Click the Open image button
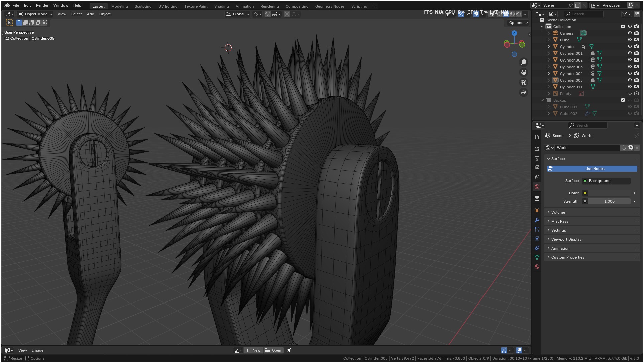The height and width of the screenshot is (363, 644). click(273, 350)
